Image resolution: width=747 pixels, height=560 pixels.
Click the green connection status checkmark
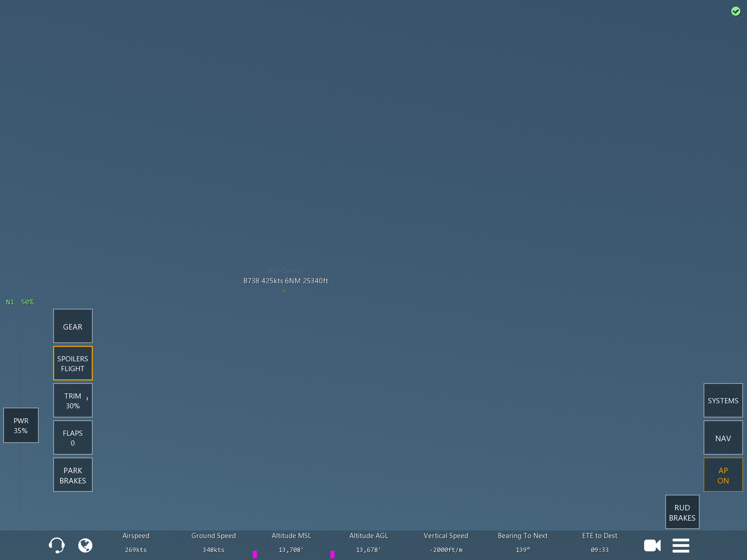(736, 11)
